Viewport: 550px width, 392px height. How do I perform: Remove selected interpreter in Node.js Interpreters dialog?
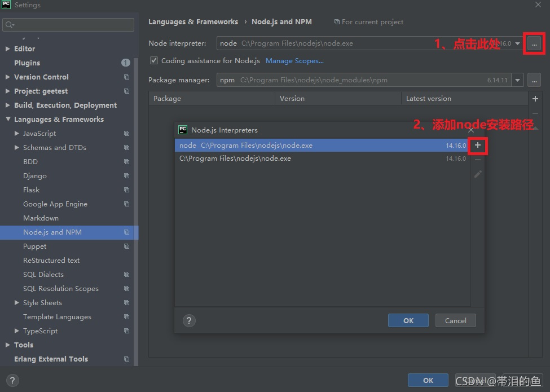(477, 160)
